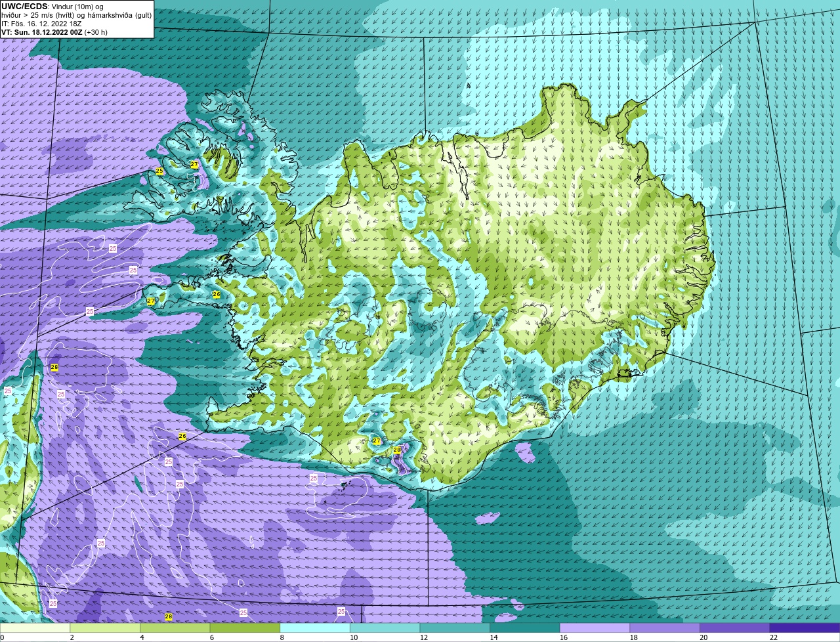Click the UWC/ECDS title in header box

pos(24,7)
